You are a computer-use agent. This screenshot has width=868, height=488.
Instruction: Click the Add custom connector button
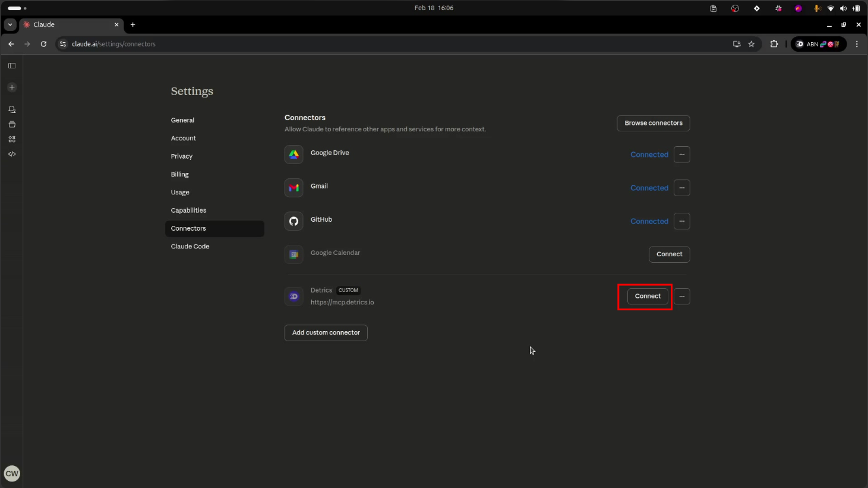pyautogui.click(x=326, y=333)
